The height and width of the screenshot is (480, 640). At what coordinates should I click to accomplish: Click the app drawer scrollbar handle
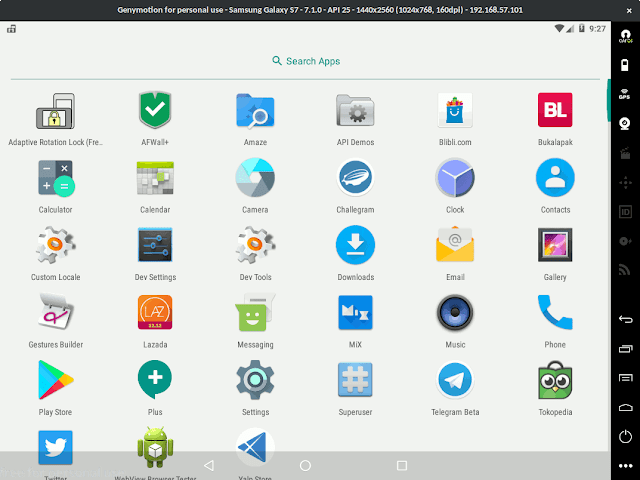[608, 100]
